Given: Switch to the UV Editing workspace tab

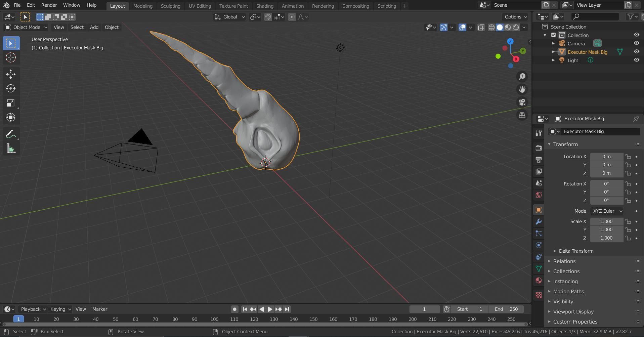Looking at the screenshot, I should pos(200,6).
